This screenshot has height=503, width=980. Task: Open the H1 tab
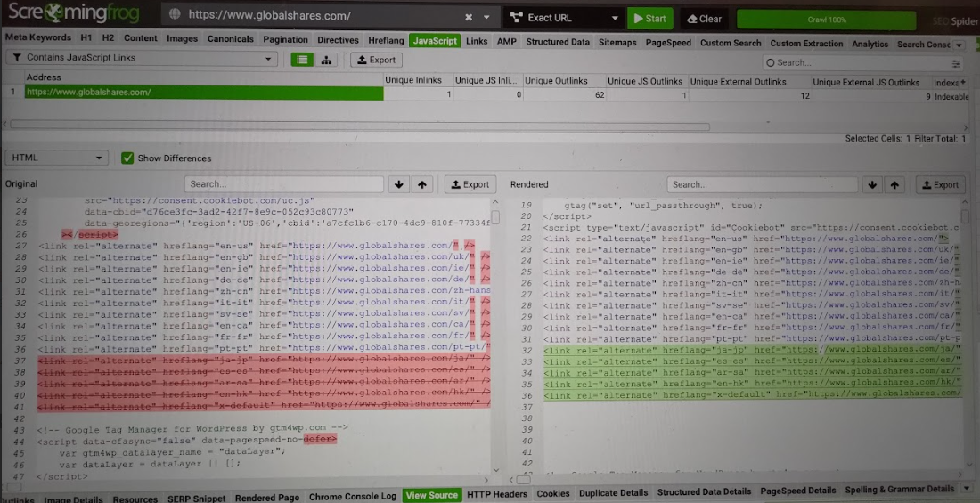87,37
